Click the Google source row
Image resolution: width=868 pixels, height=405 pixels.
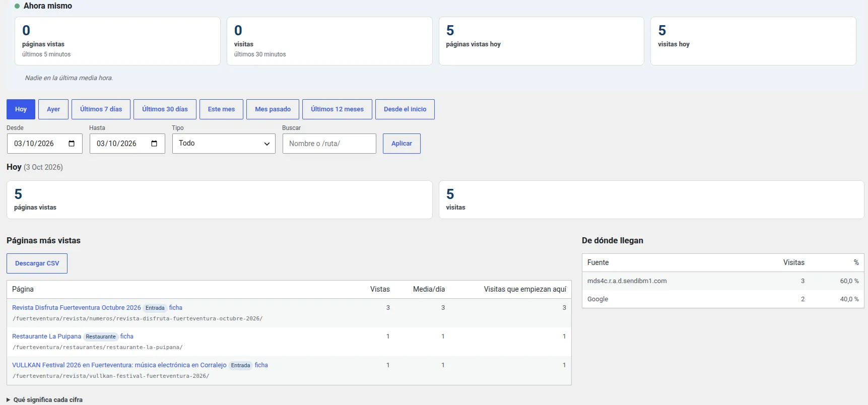(x=723, y=299)
